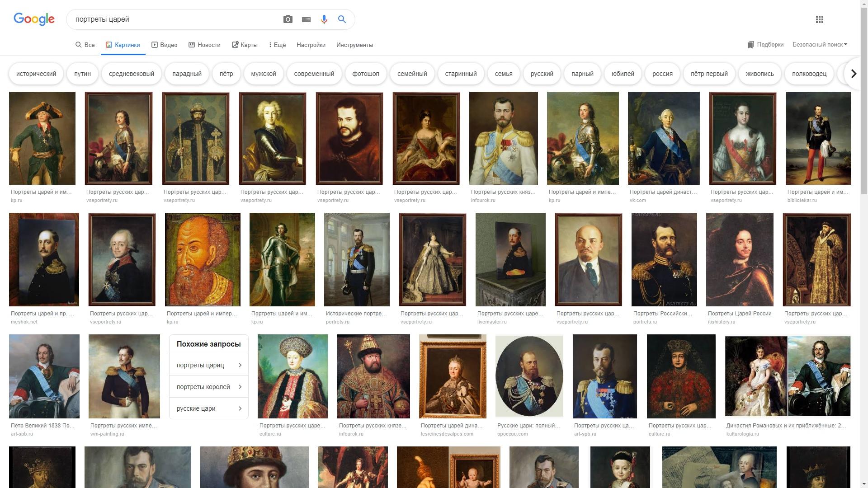Apply the россия filter chip
Image resolution: width=868 pixels, height=488 pixels.
(662, 74)
